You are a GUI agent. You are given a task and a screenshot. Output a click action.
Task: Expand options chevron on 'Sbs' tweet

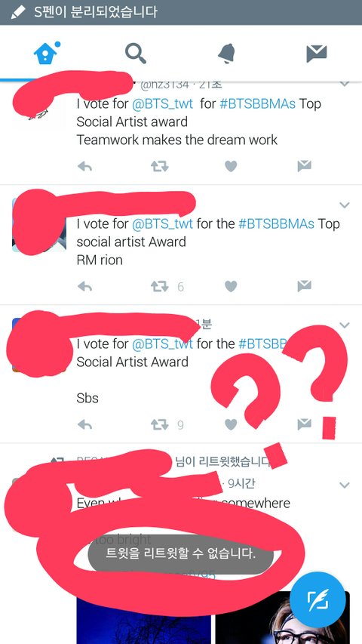tap(345, 325)
